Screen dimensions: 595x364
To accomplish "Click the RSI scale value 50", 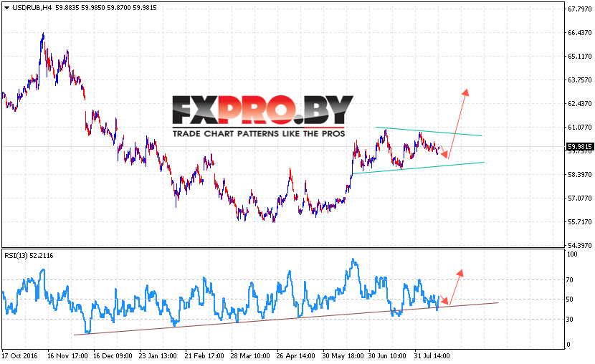I will coord(570,300).
